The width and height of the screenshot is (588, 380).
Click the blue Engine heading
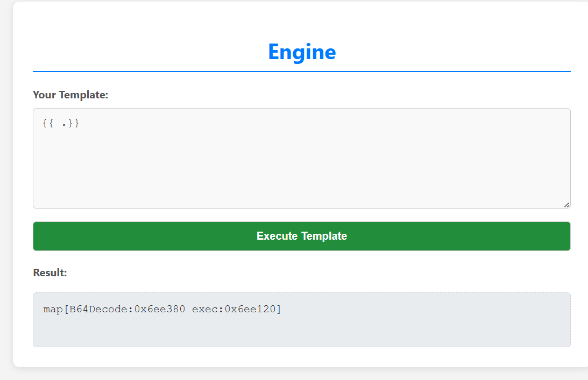coord(301,52)
